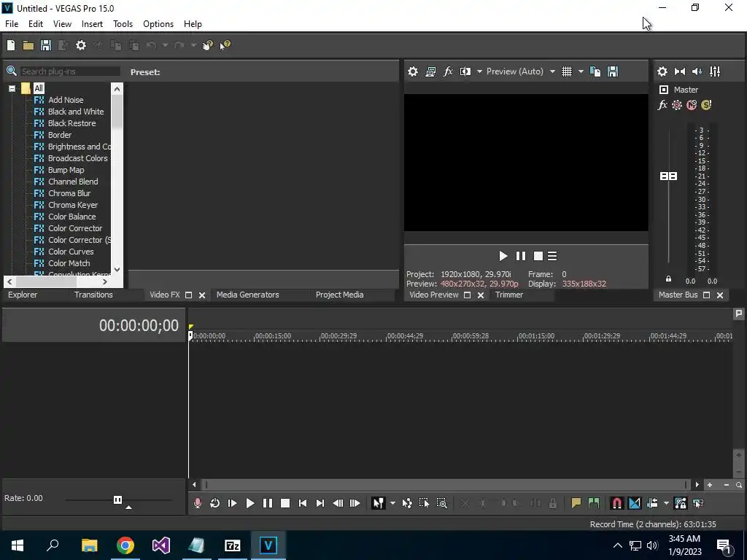747x560 pixels.
Task: Switch to Media Generators tab
Action: [248, 295]
